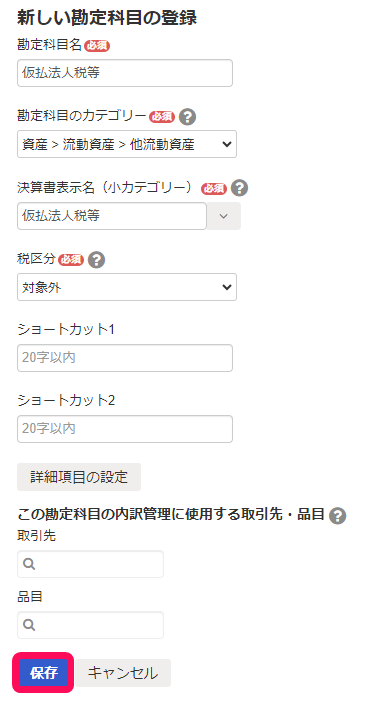Click the magnifier icon in 取引先 search
The image size is (389, 701).
pos(29,564)
